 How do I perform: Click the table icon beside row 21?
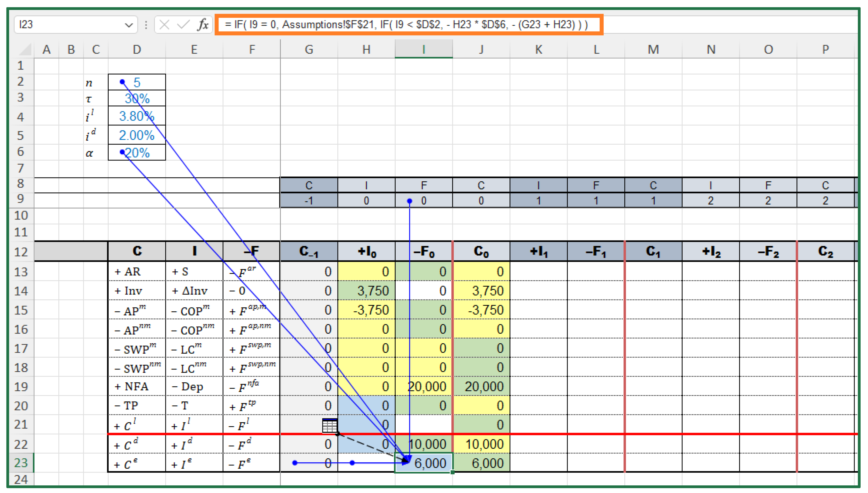[x=329, y=425]
